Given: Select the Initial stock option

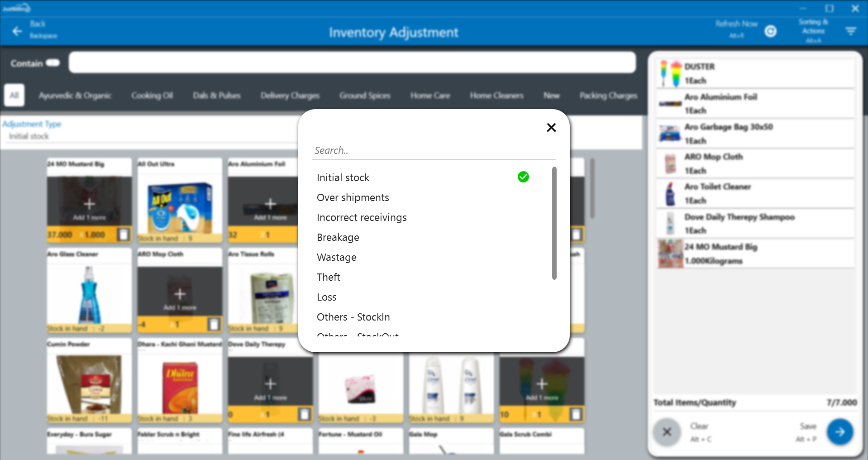Looking at the screenshot, I should [343, 177].
